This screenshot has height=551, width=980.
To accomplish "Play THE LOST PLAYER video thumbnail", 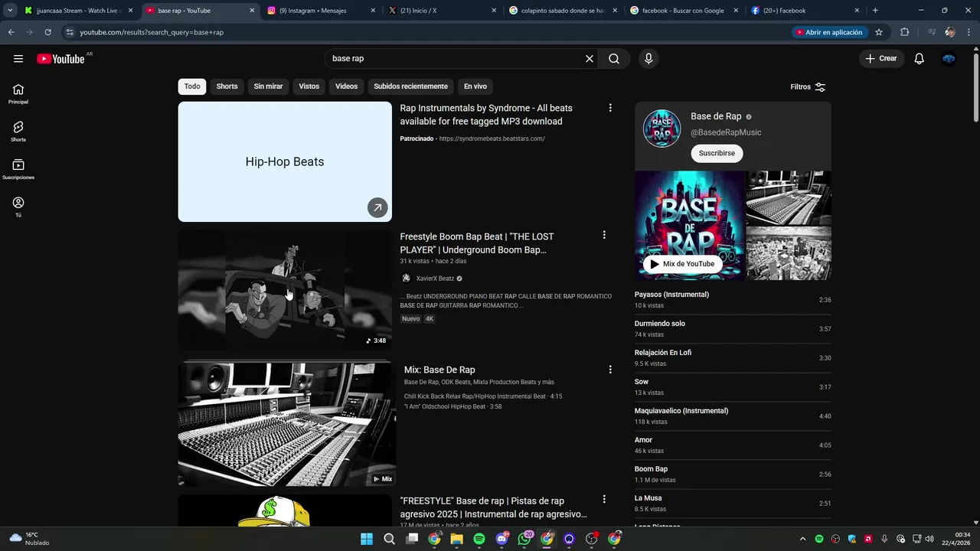I will (285, 290).
